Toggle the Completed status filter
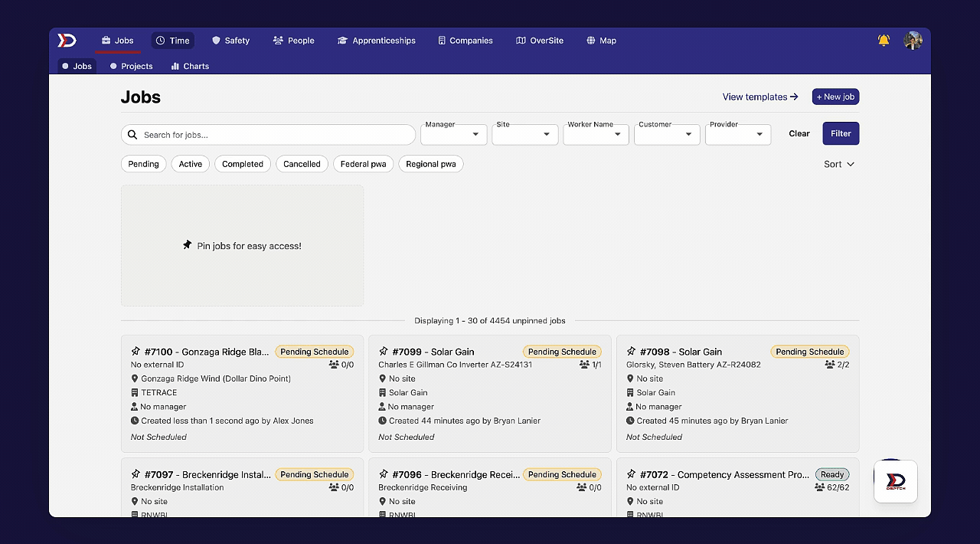This screenshot has height=544, width=980. (x=243, y=164)
